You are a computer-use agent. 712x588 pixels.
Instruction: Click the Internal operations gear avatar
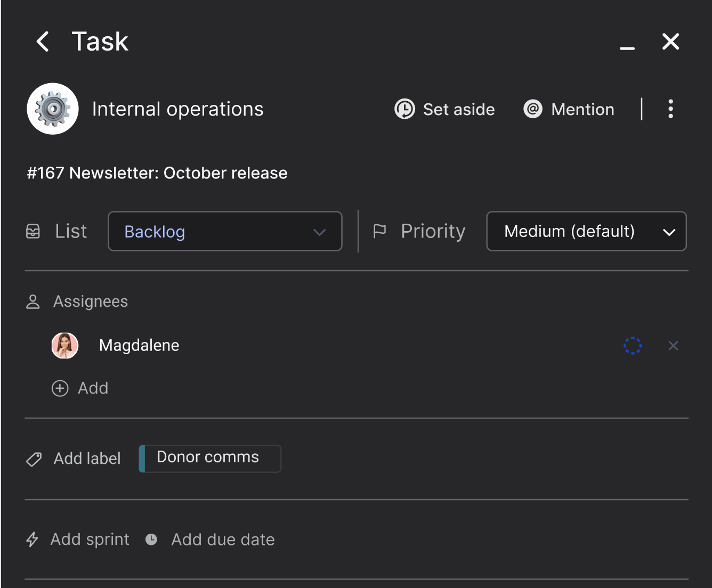click(53, 109)
